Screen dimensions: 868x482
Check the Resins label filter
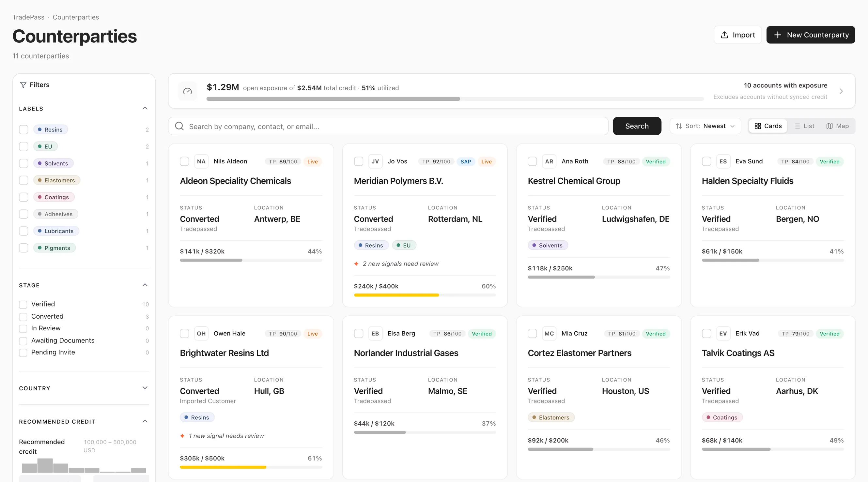click(23, 130)
